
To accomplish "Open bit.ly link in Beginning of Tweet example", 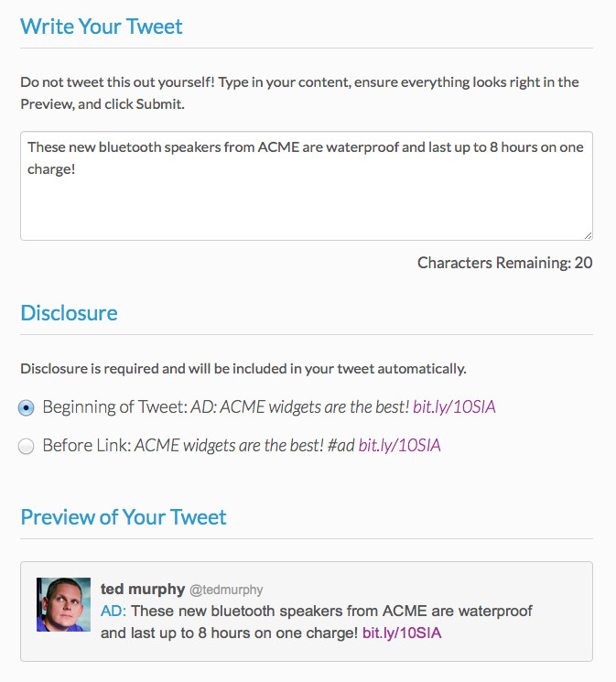I will pos(454,407).
